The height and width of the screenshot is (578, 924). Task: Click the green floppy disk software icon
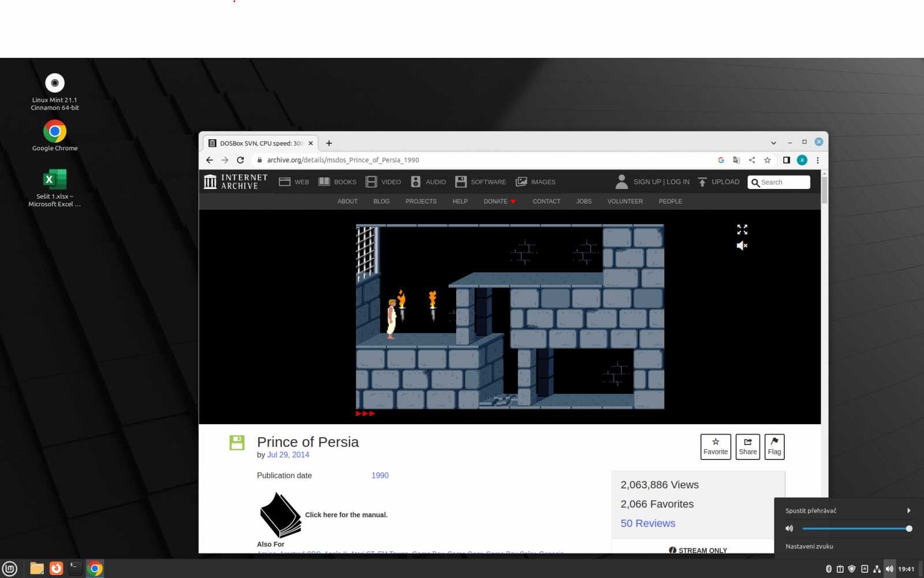coord(237,443)
